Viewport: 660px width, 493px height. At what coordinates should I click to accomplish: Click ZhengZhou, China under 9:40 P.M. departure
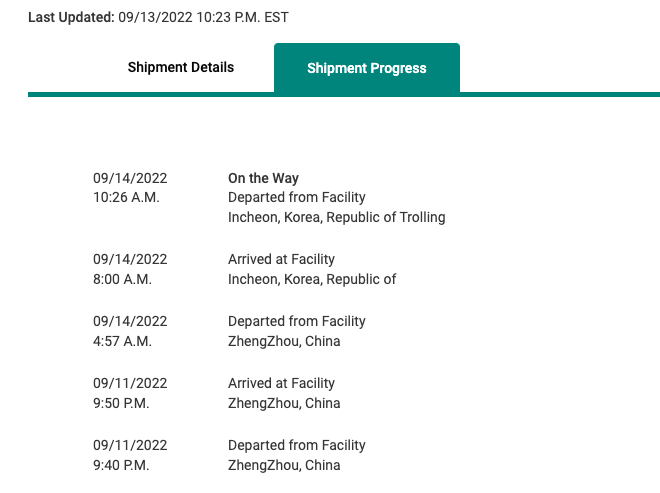[x=284, y=465]
